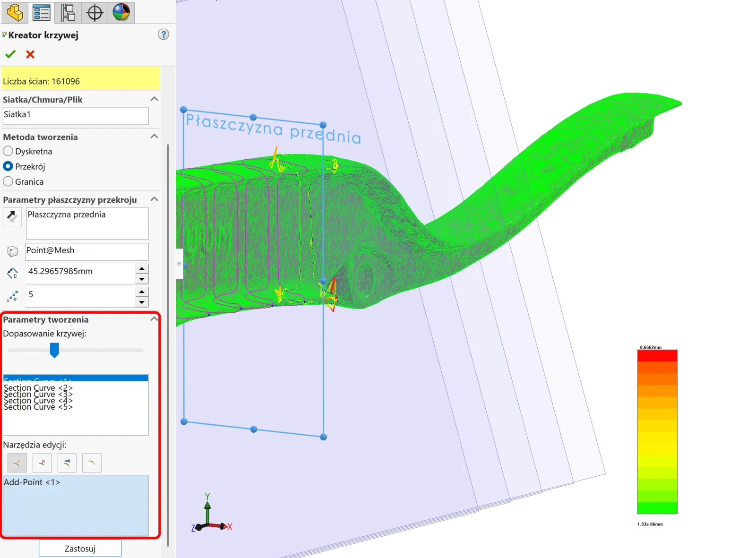Collapse the Siatka/Chmura/Plik section
Screen dimensions: 756x558
pyautogui.click(x=154, y=99)
